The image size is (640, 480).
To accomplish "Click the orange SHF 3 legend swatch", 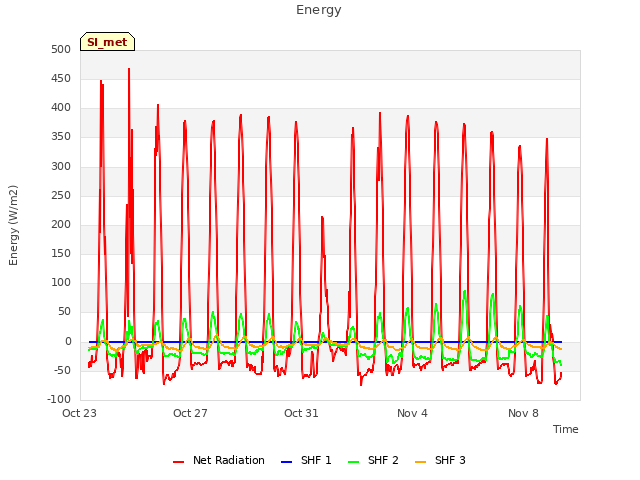I will [420, 462].
